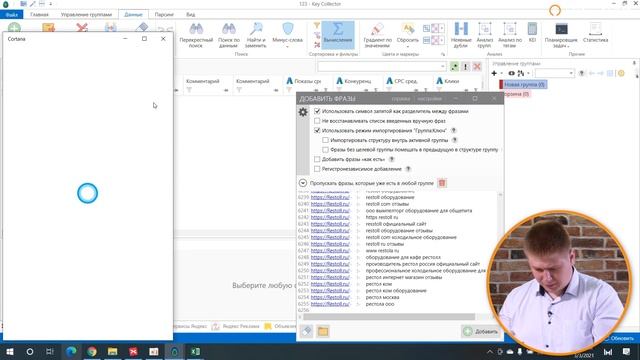Switch to the Вид tab
This screenshot has width=640, height=360.
point(191,15)
